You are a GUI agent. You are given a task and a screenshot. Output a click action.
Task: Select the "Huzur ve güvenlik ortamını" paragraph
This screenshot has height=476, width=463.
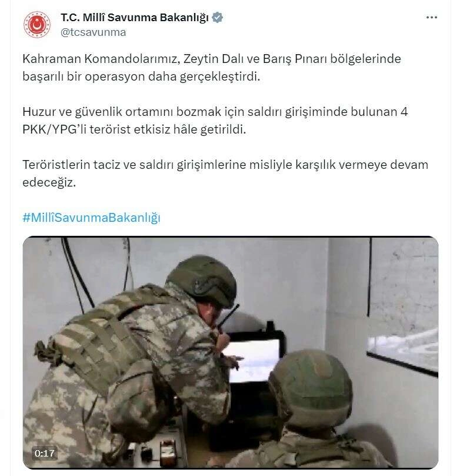(215, 121)
